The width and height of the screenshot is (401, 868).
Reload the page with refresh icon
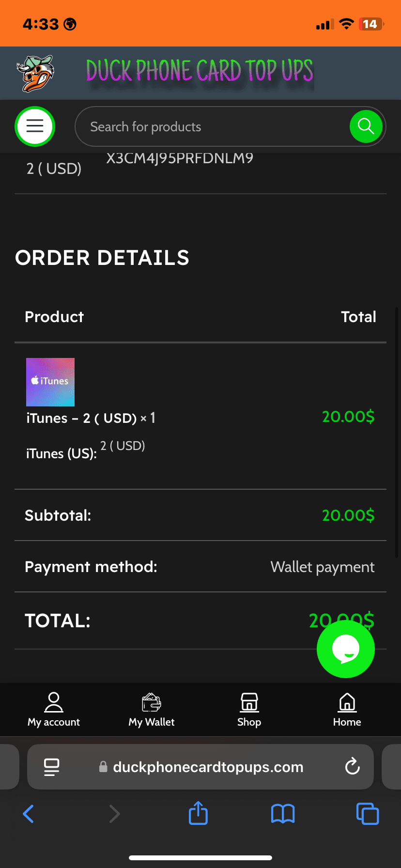[352, 767]
